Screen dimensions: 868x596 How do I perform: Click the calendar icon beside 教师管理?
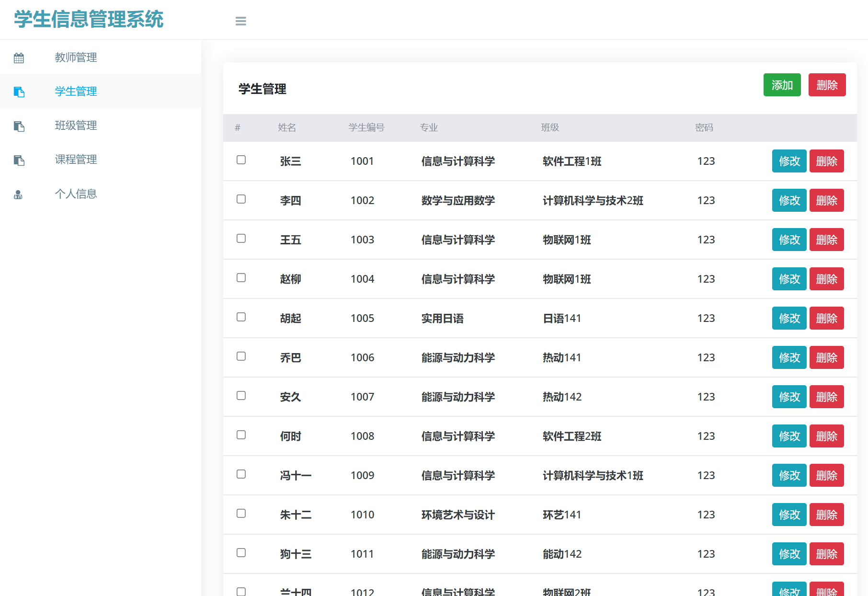tap(18, 57)
